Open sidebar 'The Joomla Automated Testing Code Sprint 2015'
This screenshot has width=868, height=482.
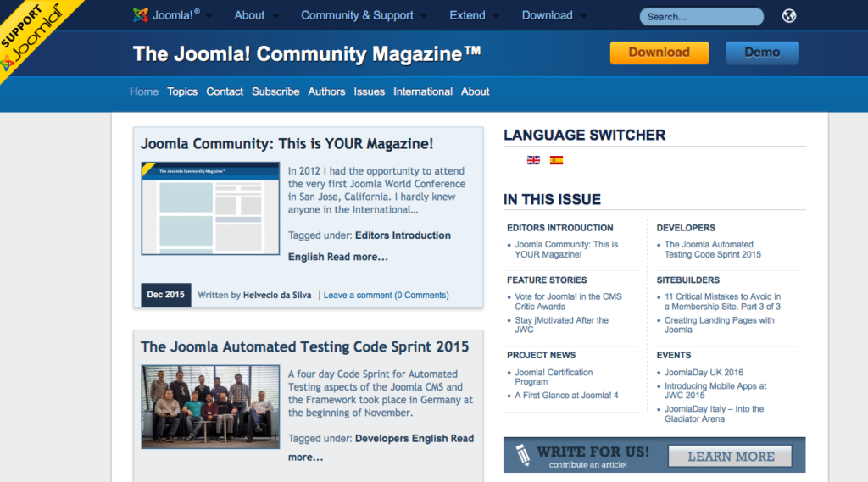click(712, 250)
